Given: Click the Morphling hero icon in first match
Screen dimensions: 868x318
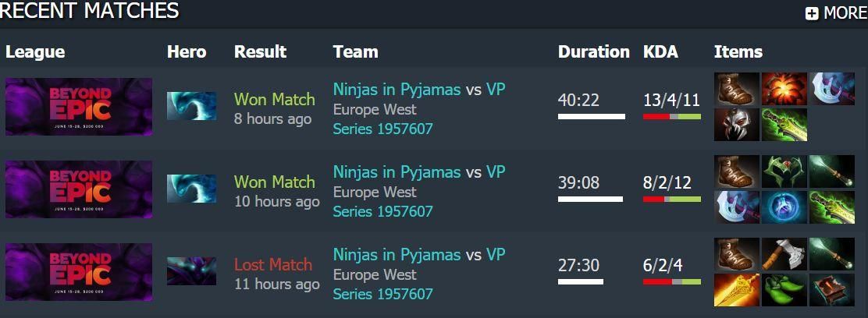Looking at the screenshot, I should pos(191,106).
